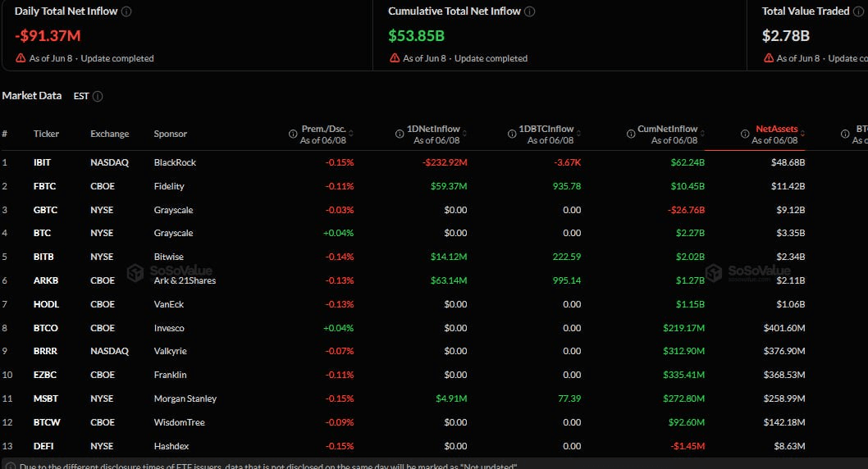Sort by 1DBTCInflow using its sort arrows

click(x=578, y=134)
